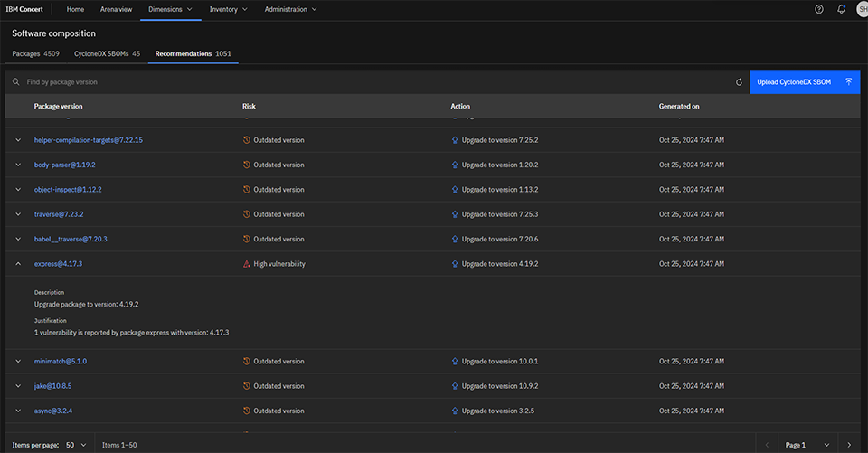
Task: Open the express@4.17.3 link
Action: 58,264
